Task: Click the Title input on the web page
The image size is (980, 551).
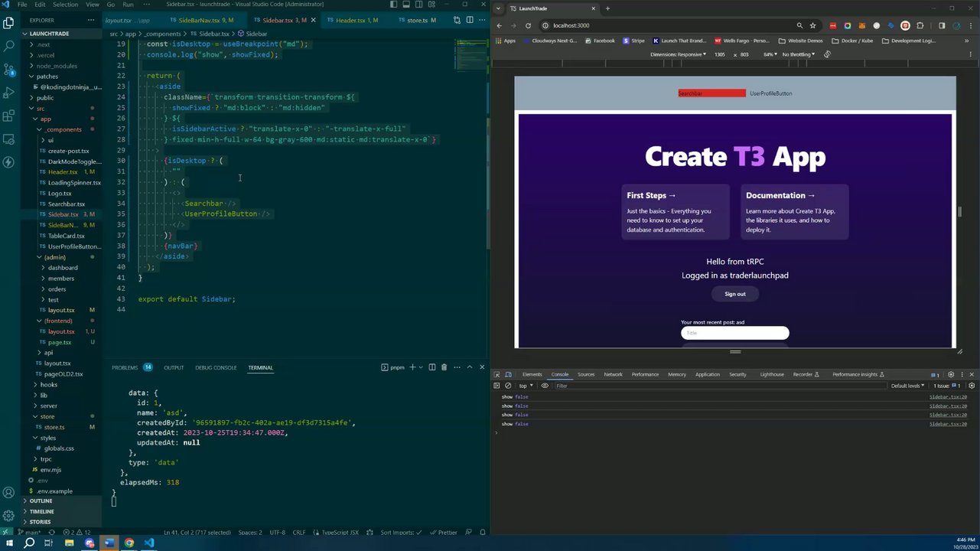Action: (735, 333)
